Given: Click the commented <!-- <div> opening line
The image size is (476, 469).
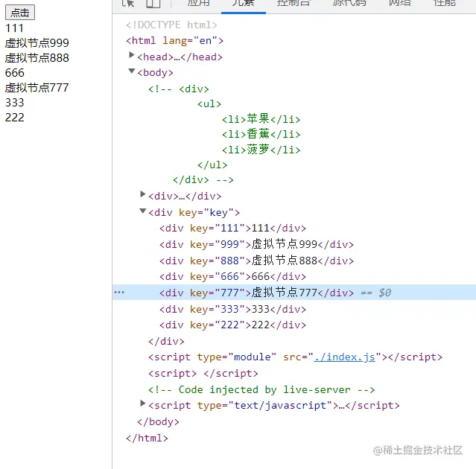Looking at the screenshot, I should (x=179, y=89).
